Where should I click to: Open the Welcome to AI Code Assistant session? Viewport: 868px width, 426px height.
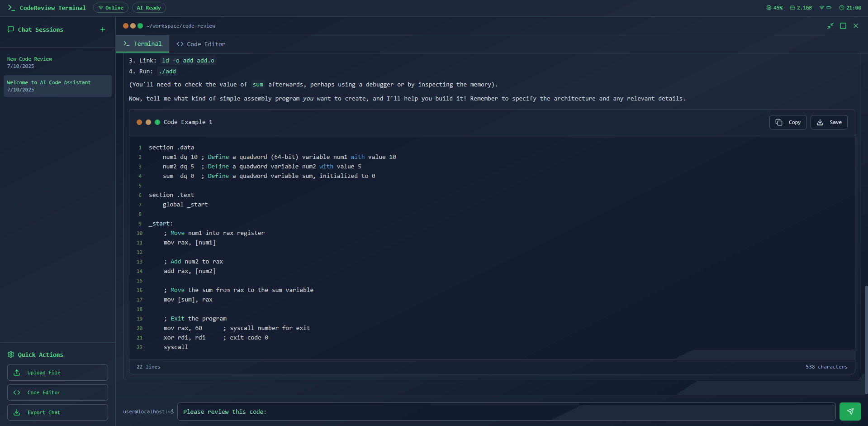click(57, 86)
